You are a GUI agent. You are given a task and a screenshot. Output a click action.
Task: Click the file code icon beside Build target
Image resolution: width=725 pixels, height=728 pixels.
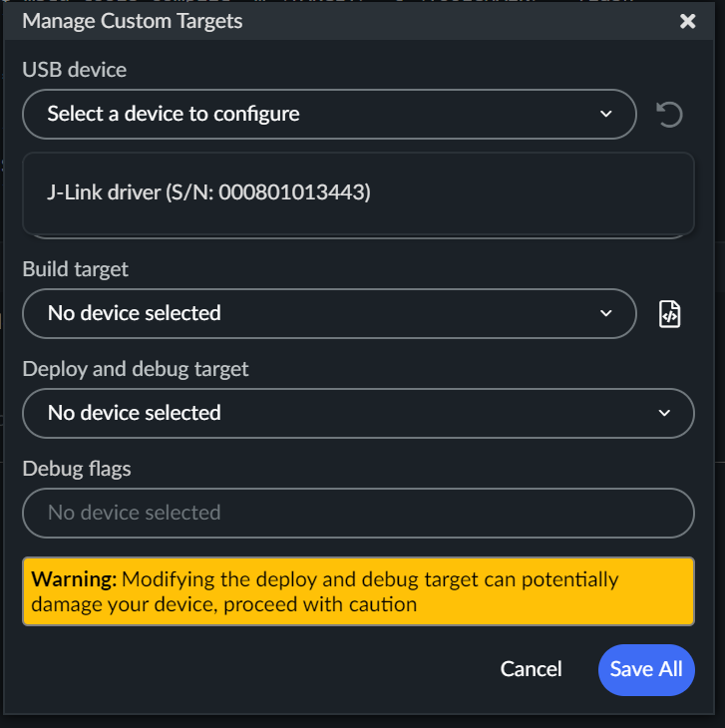tap(669, 314)
